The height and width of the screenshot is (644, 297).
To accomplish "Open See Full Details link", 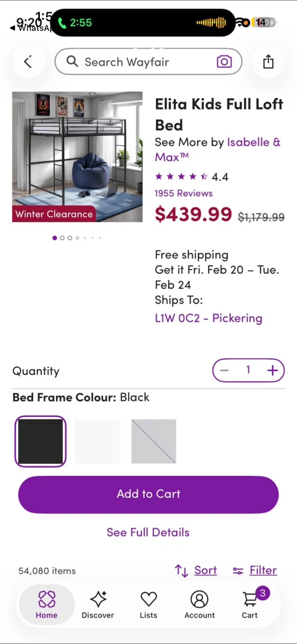I will pyautogui.click(x=148, y=532).
